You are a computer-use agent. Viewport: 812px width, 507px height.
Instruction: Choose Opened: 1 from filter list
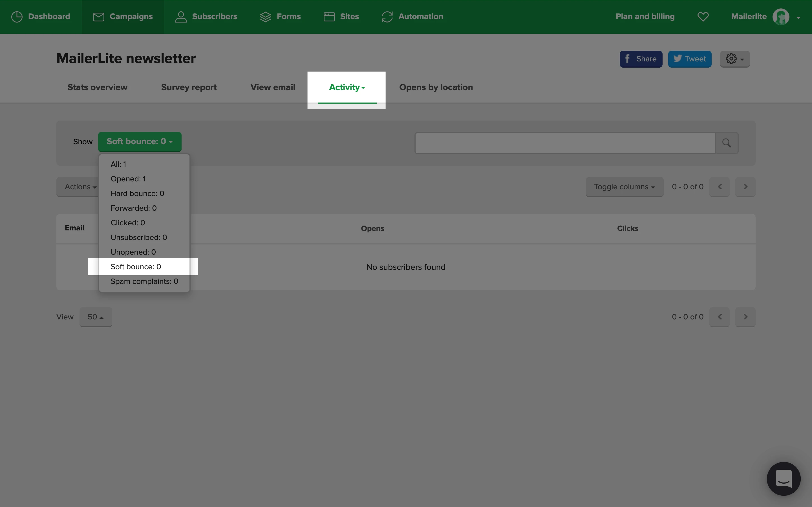[128, 179]
